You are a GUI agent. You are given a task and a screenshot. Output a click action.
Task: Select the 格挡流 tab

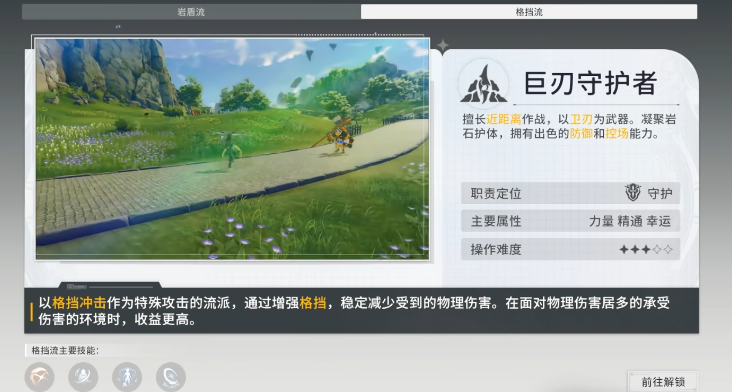529,12
